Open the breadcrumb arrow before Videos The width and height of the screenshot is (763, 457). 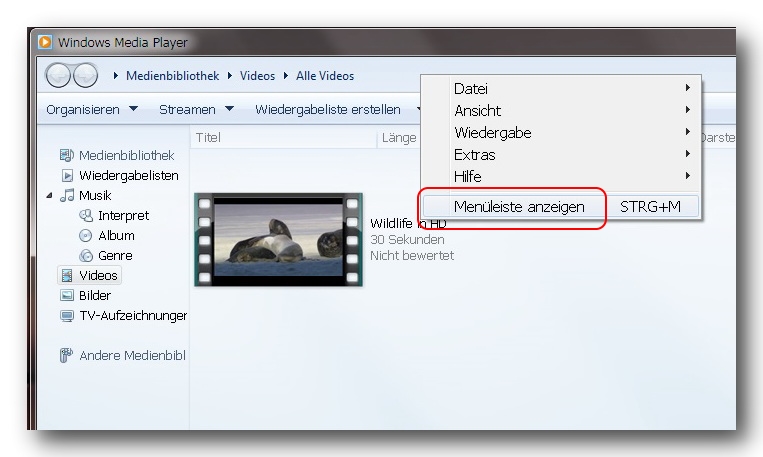pyautogui.click(x=230, y=75)
